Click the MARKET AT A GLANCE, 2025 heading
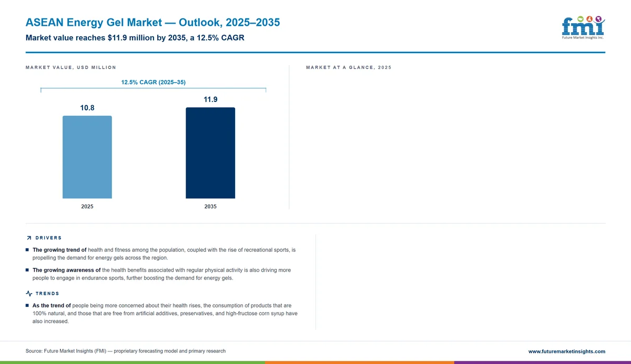The image size is (631, 364). pos(349,68)
